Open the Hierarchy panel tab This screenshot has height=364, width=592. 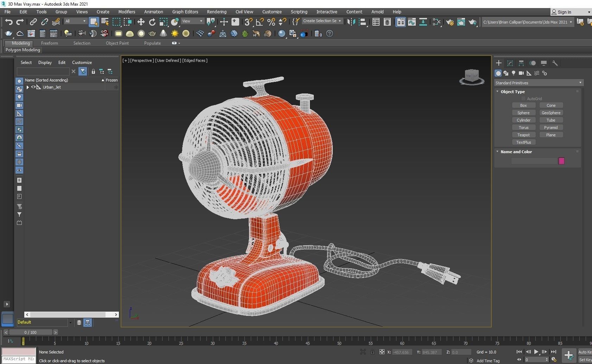point(521,63)
